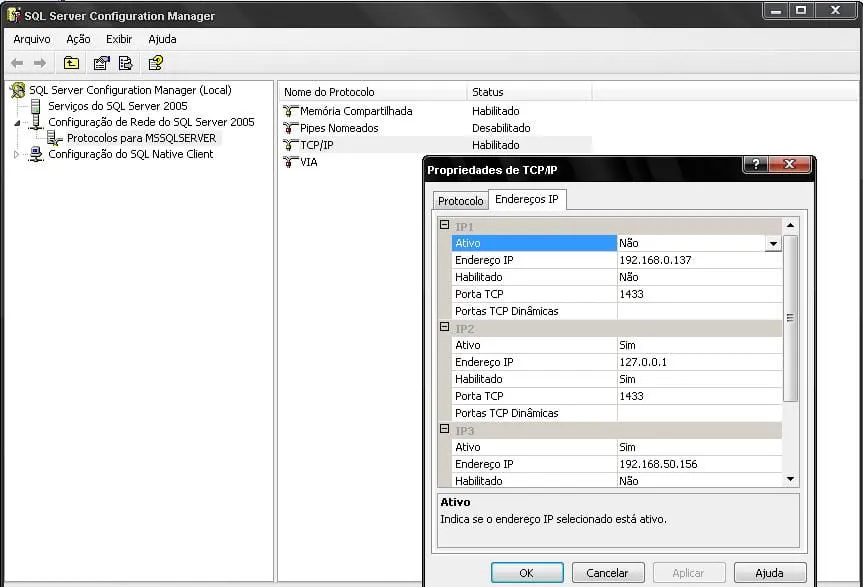
Task: Click the IP1 Endereço IP value 192.168.0.137
Action: point(700,260)
